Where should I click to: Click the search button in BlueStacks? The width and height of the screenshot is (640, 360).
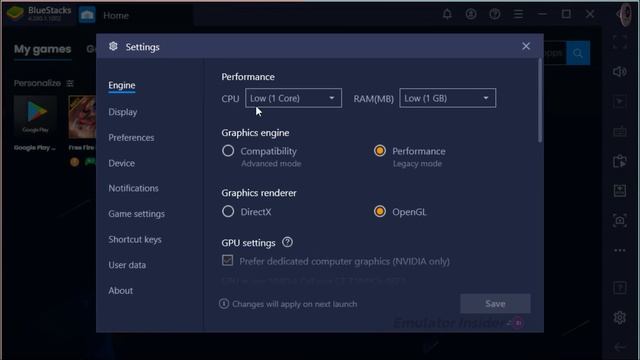578,53
